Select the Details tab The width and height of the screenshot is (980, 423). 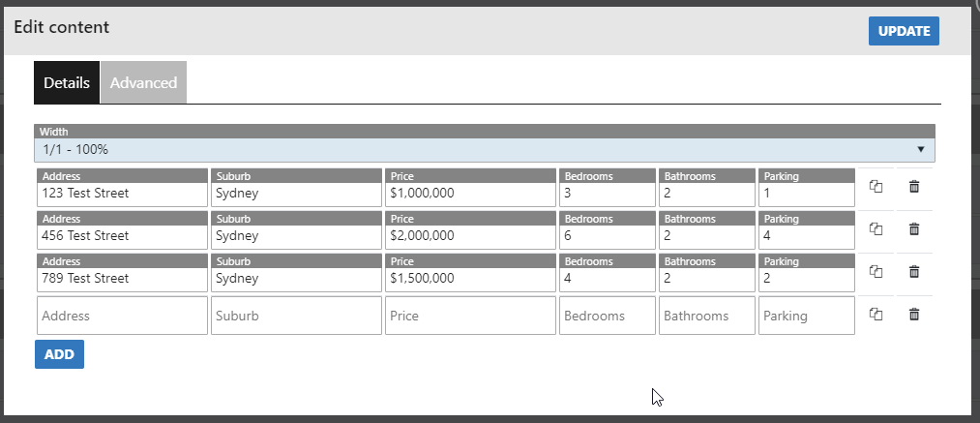tap(67, 83)
